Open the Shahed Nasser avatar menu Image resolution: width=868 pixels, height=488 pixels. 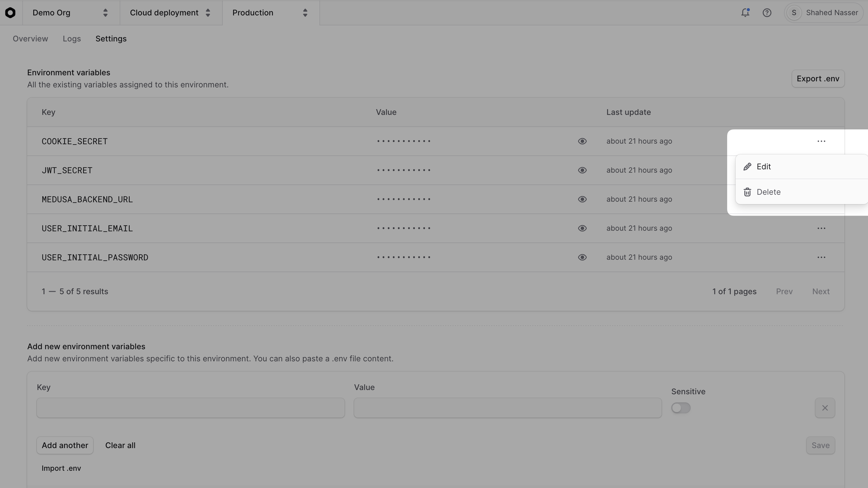coord(824,12)
